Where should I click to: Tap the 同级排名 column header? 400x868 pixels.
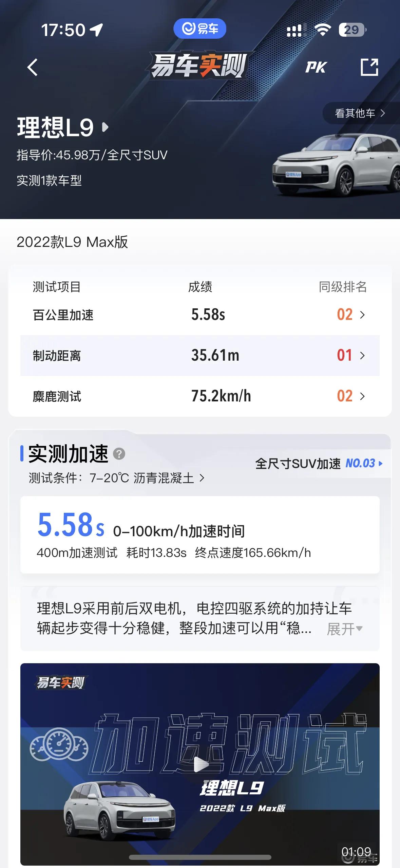(x=343, y=287)
